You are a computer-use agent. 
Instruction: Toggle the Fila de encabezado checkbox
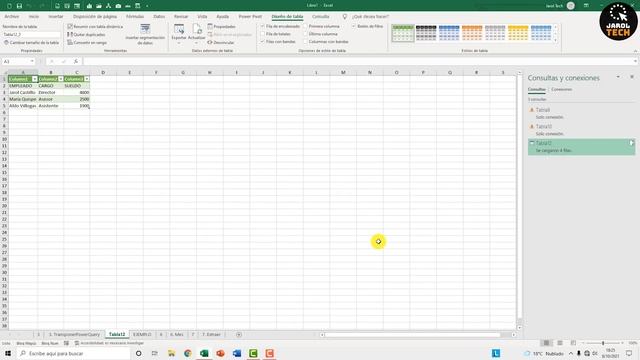(x=262, y=26)
